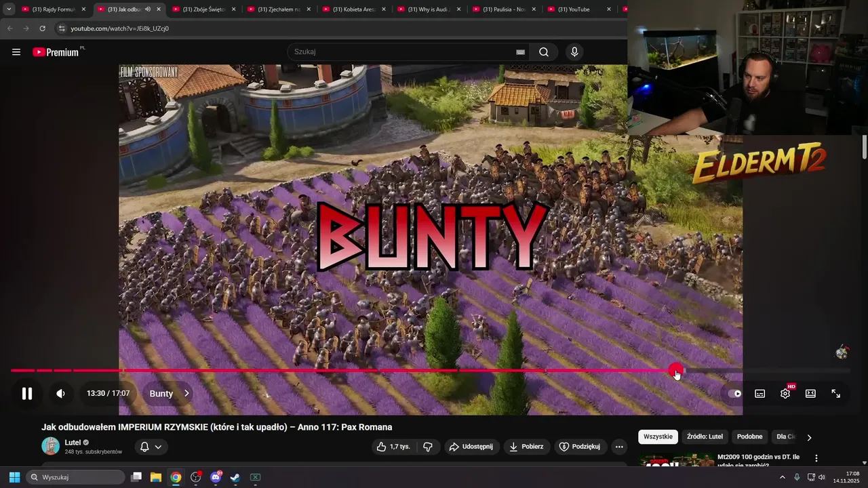868x488 pixels.
Task: Switch to Rajdy Formuł tab
Action: 54,9
